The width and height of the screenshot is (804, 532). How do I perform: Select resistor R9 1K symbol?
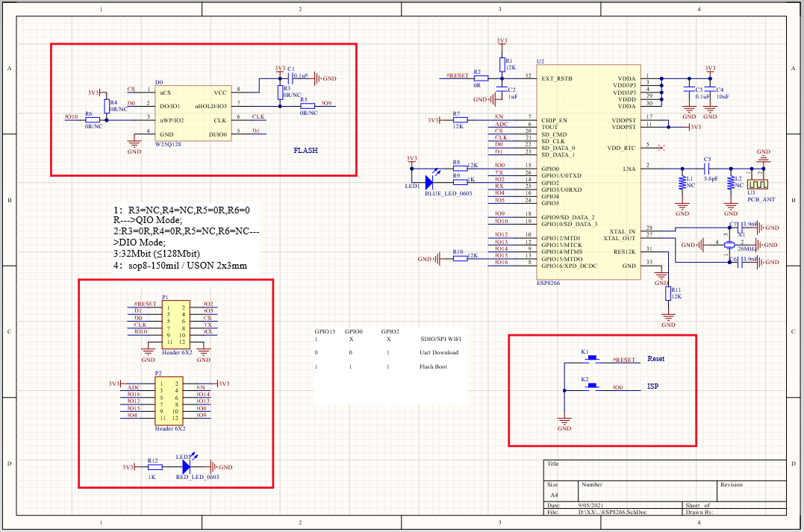tap(461, 181)
